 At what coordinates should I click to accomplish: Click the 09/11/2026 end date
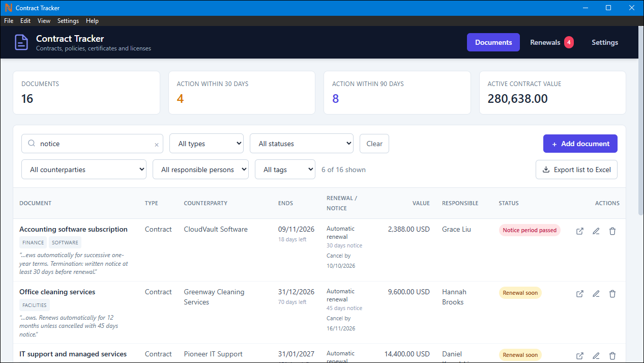point(297,229)
